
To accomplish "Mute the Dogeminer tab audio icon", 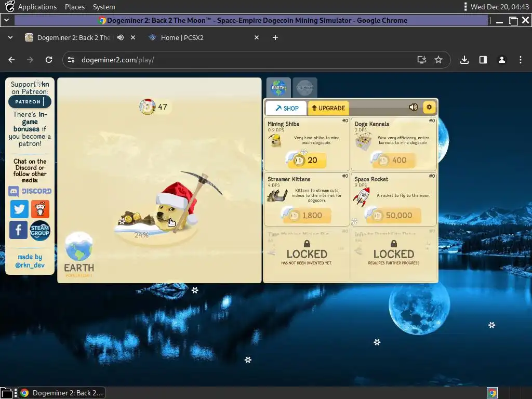I will click(x=121, y=37).
